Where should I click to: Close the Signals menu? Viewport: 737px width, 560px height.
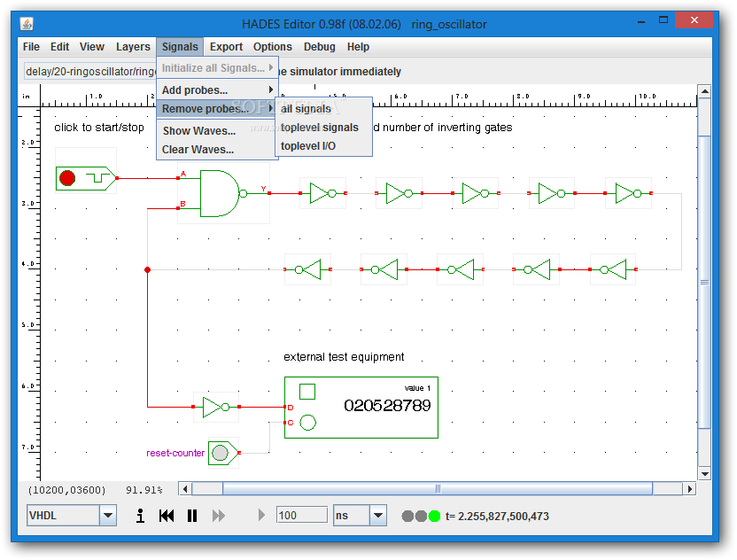tap(180, 47)
